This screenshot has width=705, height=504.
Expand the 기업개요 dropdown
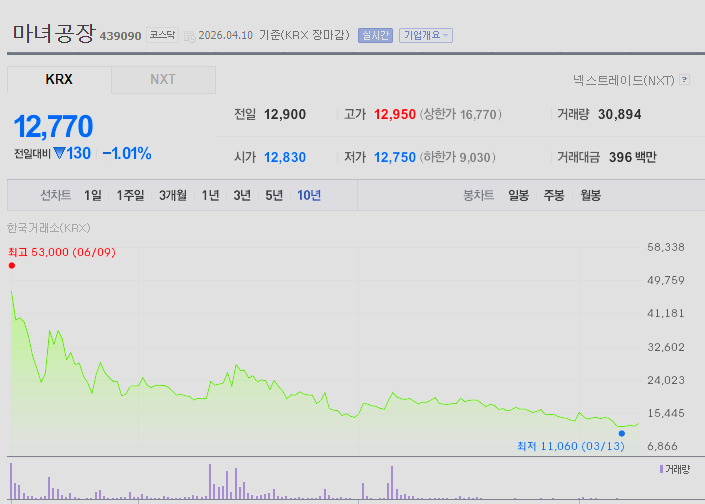pyautogui.click(x=426, y=35)
